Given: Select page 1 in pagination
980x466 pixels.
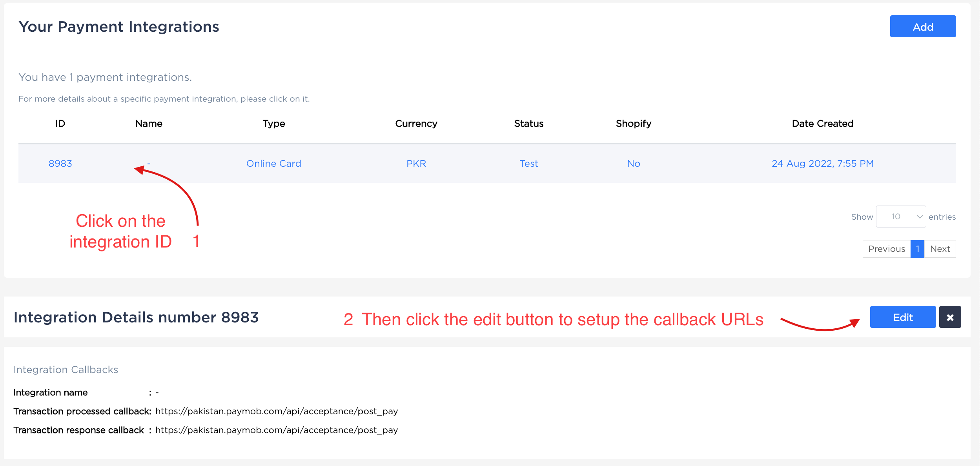Looking at the screenshot, I should [917, 249].
